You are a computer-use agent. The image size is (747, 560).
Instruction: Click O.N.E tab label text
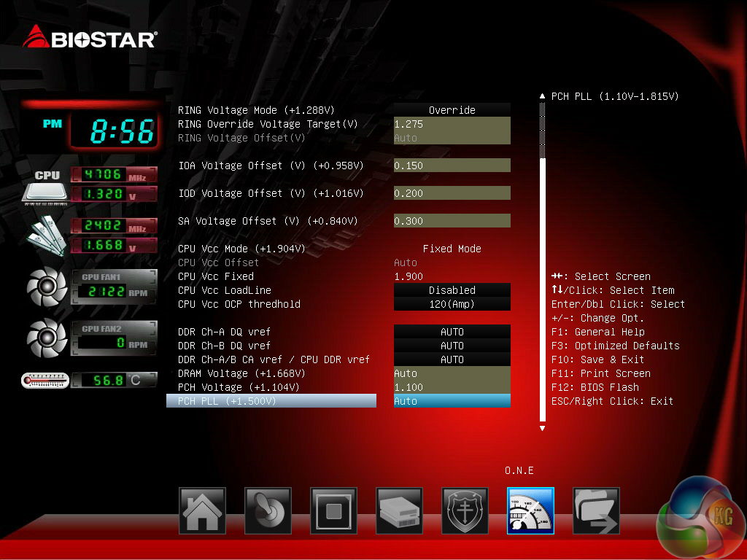pyautogui.click(x=519, y=470)
